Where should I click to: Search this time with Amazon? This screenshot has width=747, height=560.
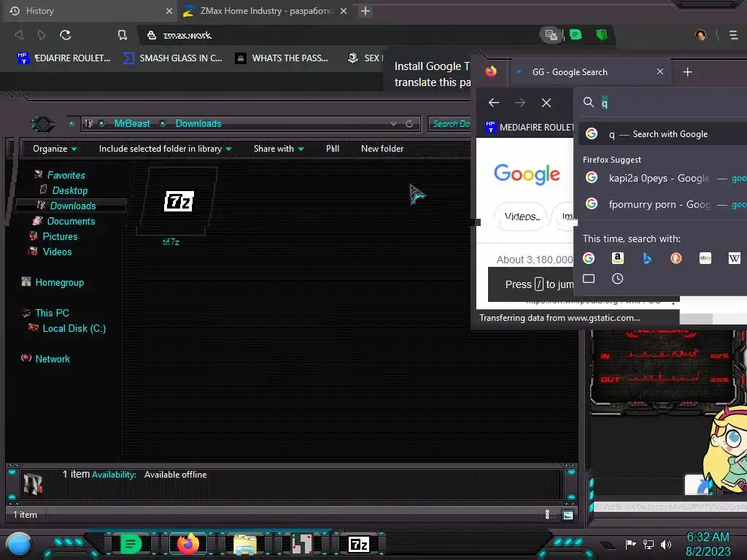(x=618, y=258)
